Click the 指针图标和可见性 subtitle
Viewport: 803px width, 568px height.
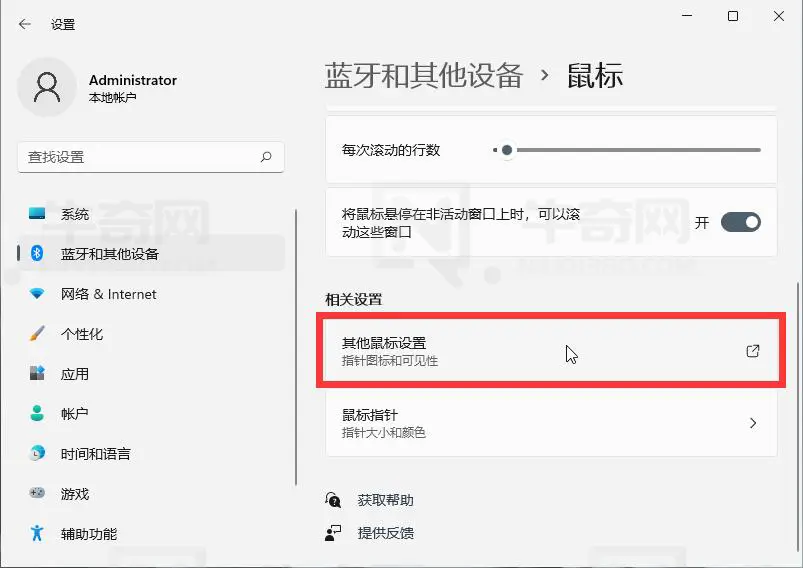pos(390,361)
